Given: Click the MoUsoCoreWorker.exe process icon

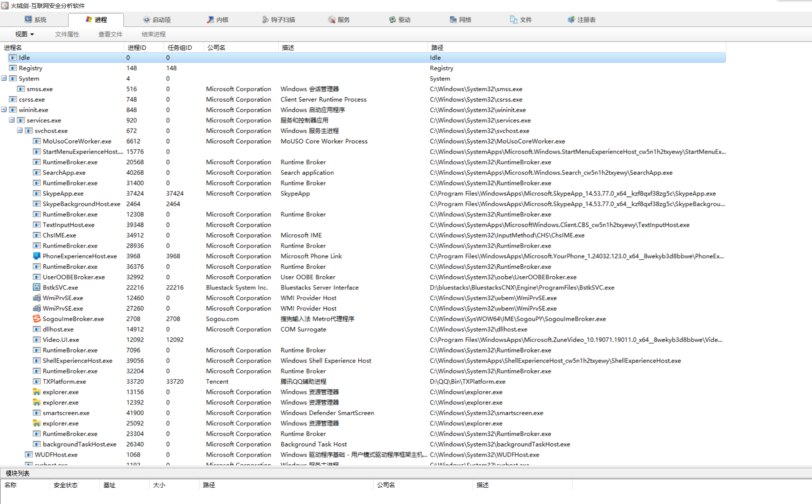Looking at the screenshot, I should [x=37, y=141].
